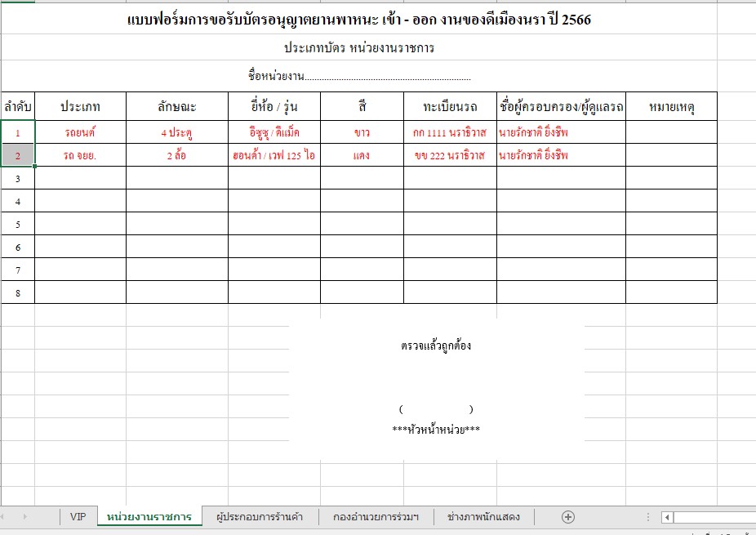Screen dimensions: 756x535
Task: Click the ตรวจแล้วถูกต้อง text box
Action: (x=436, y=346)
